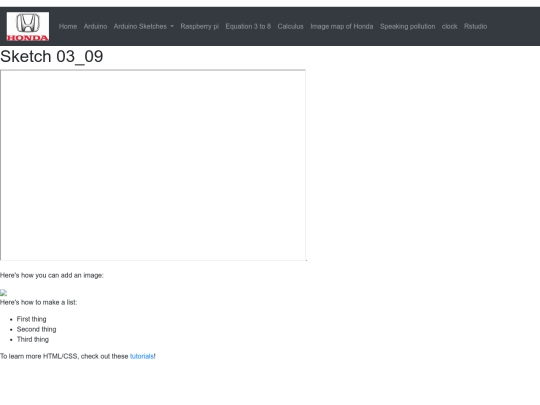Click the 'Second thing' list item

(37, 329)
